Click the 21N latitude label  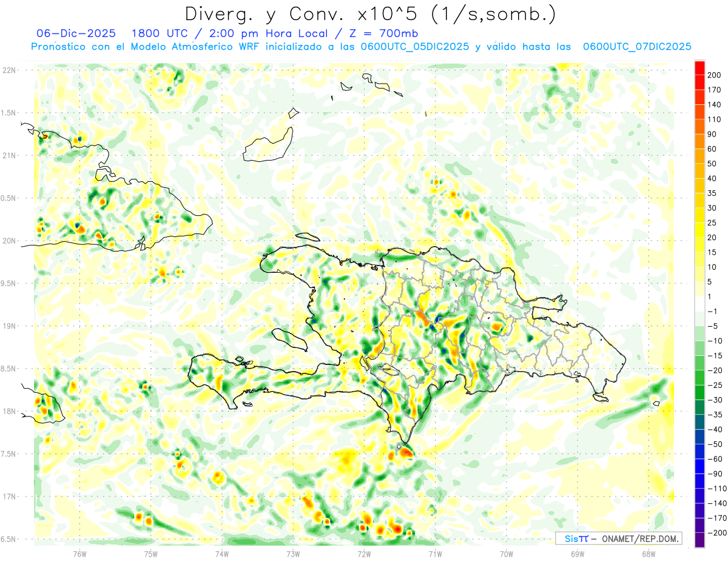coord(9,155)
